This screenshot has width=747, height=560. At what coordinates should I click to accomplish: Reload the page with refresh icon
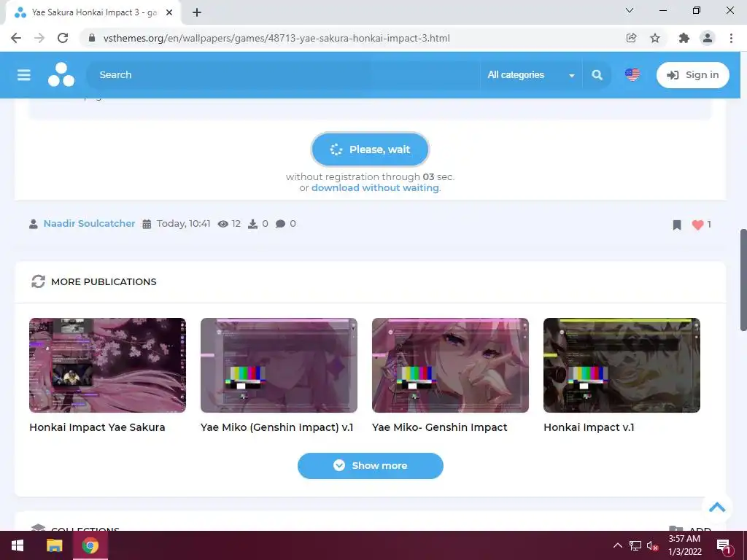click(x=63, y=38)
